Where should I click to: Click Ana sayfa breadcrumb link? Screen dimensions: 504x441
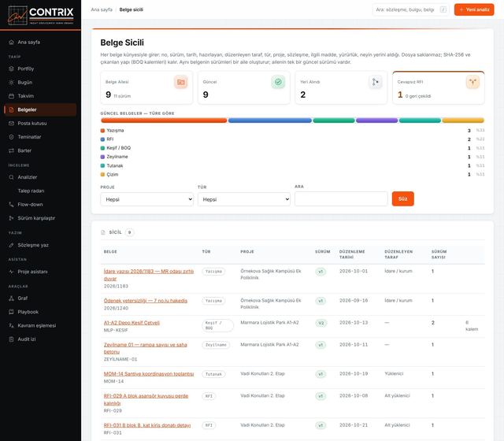[x=102, y=9]
